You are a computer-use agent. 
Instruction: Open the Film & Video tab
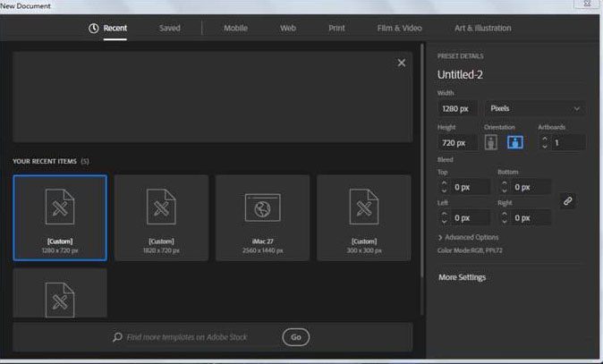pos(400,28)
